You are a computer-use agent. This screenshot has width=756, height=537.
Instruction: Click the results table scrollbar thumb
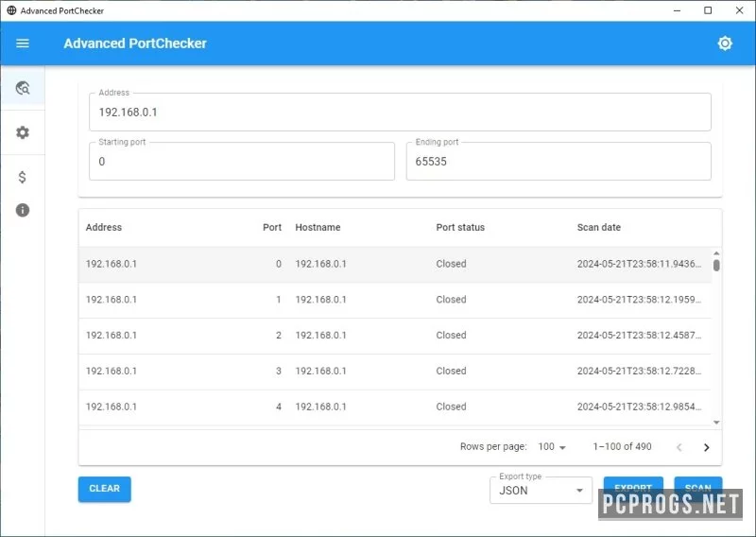716,266
